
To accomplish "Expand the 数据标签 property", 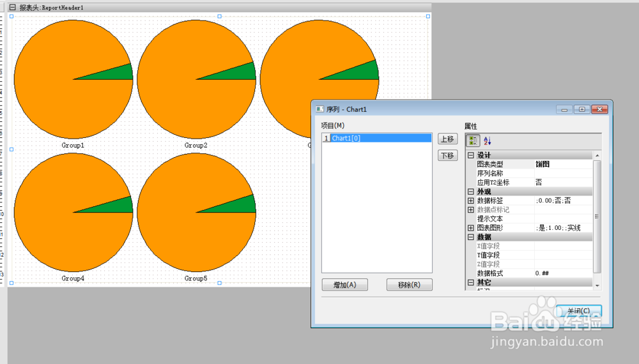I will click(471, 201).
